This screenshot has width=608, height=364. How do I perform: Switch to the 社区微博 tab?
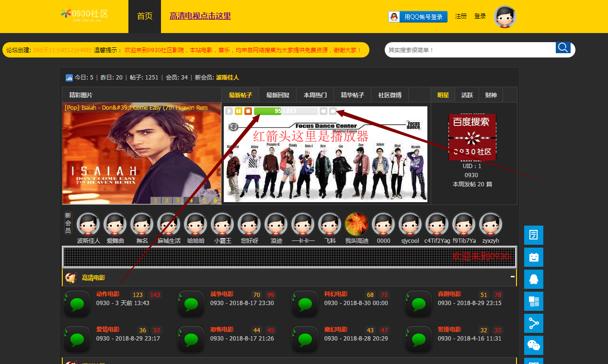click(390, 95)
